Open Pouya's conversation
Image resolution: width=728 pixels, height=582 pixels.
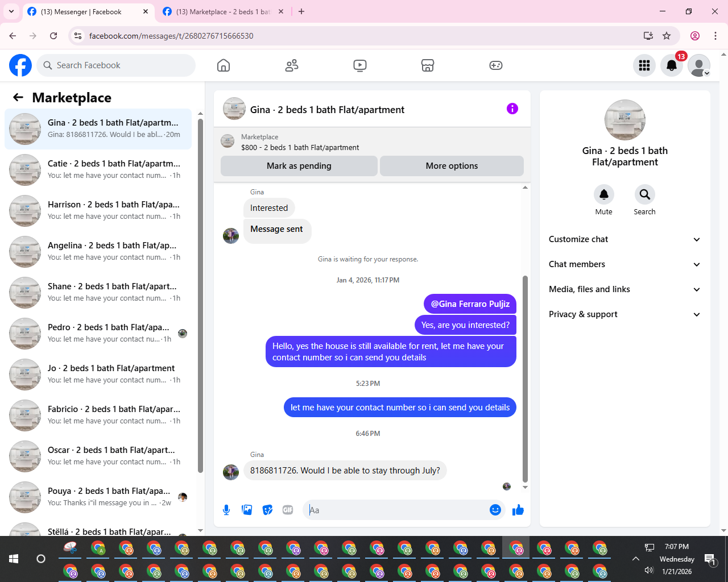[x=98, y=497]
